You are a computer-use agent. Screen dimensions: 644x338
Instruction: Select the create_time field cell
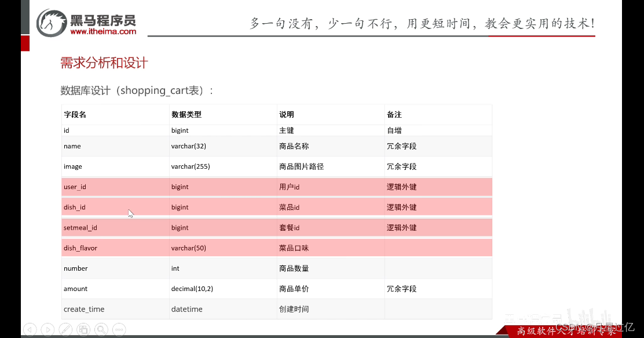click(x=115, y=309)
